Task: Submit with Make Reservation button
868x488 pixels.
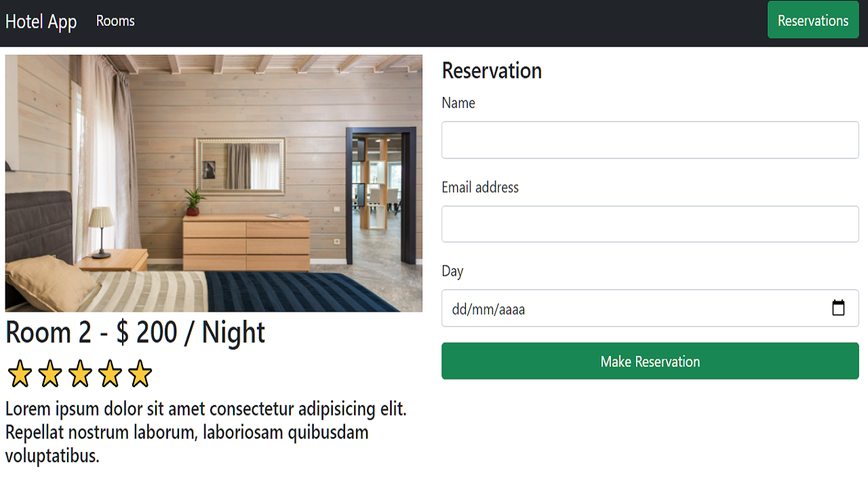Action: pos(650,361)
